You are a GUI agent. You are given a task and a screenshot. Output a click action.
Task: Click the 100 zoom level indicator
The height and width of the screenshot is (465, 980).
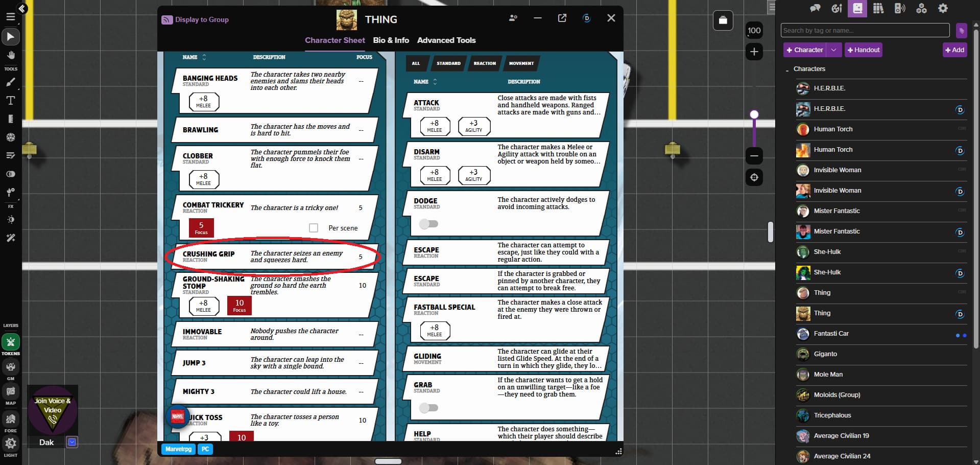pos(754,30)
